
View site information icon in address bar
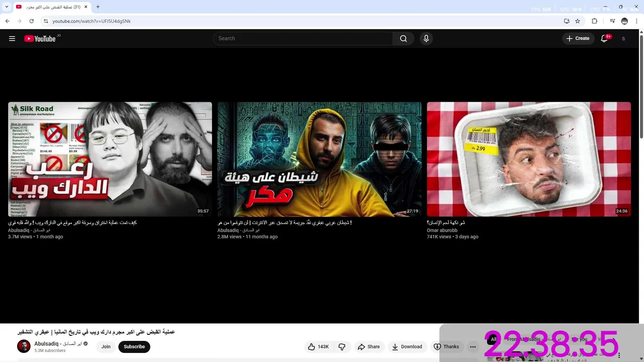coord(46,21)
